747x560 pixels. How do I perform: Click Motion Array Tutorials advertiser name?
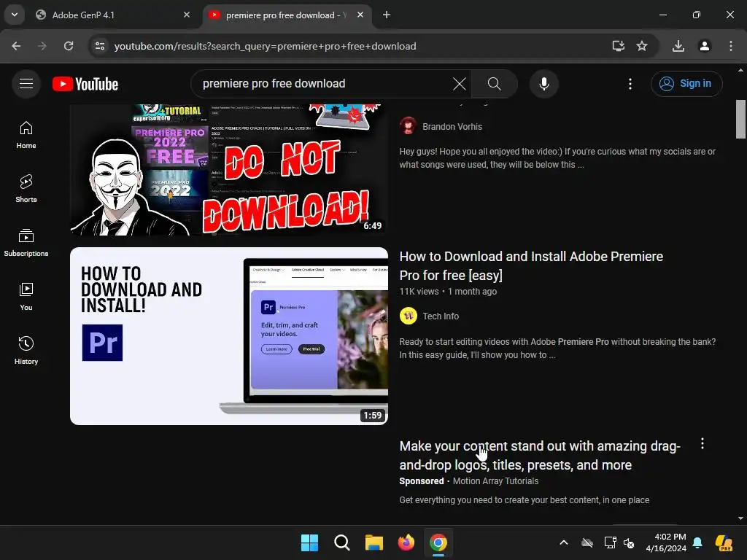[495, 481]
